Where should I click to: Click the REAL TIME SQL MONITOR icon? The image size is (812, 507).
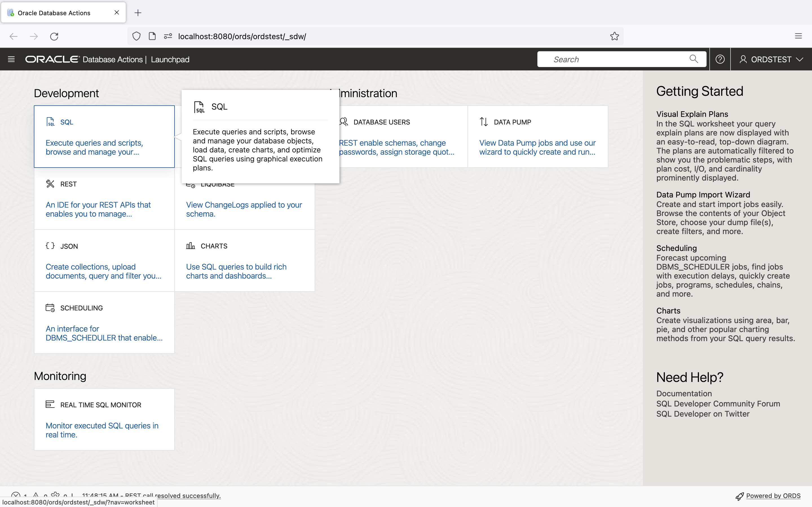point(50,404)
